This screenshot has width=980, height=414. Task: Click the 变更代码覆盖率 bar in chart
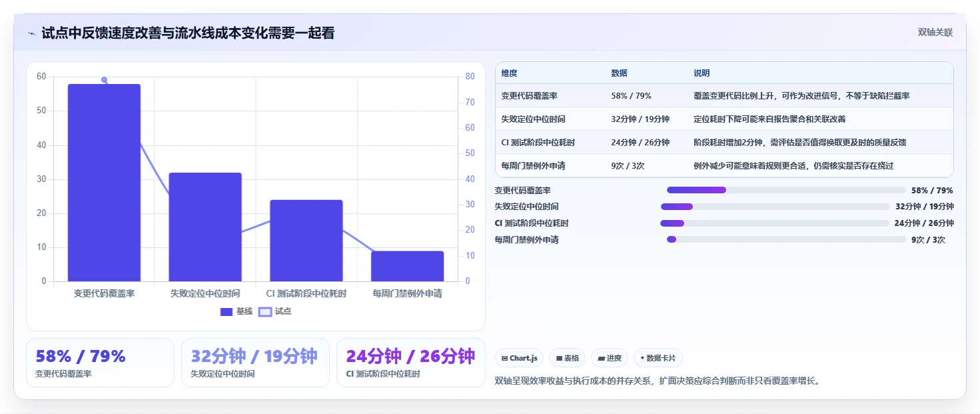104,183
